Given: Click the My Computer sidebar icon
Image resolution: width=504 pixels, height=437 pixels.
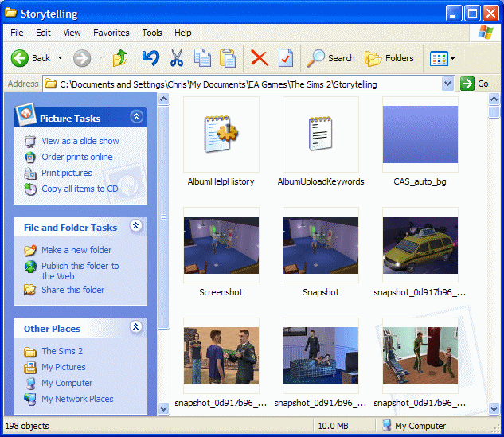Looking at the screenshot, I should click(30, 384).
